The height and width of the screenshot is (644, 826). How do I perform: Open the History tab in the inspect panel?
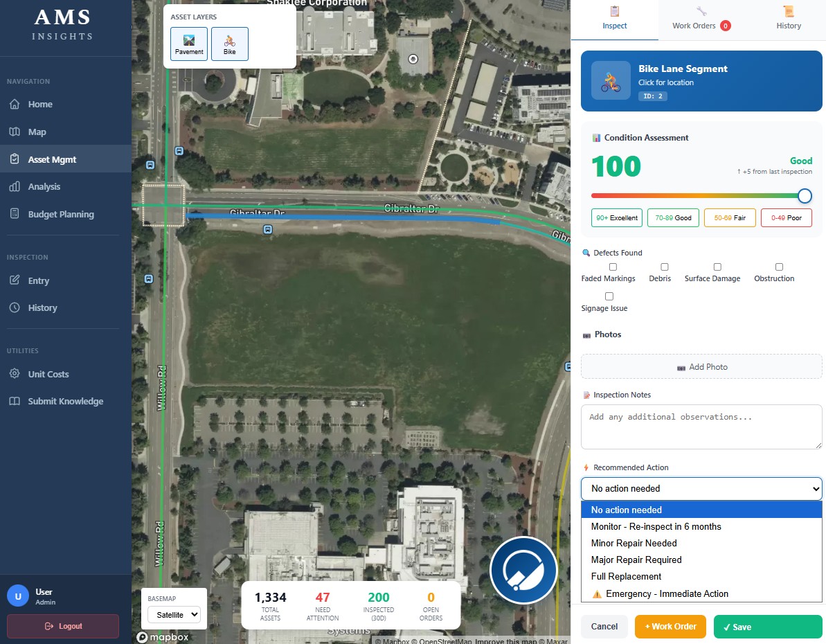[789, 20]
